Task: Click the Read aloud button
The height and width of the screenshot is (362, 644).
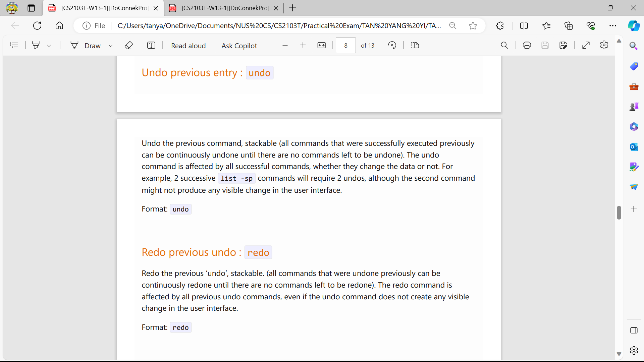Action: point(188,46)
